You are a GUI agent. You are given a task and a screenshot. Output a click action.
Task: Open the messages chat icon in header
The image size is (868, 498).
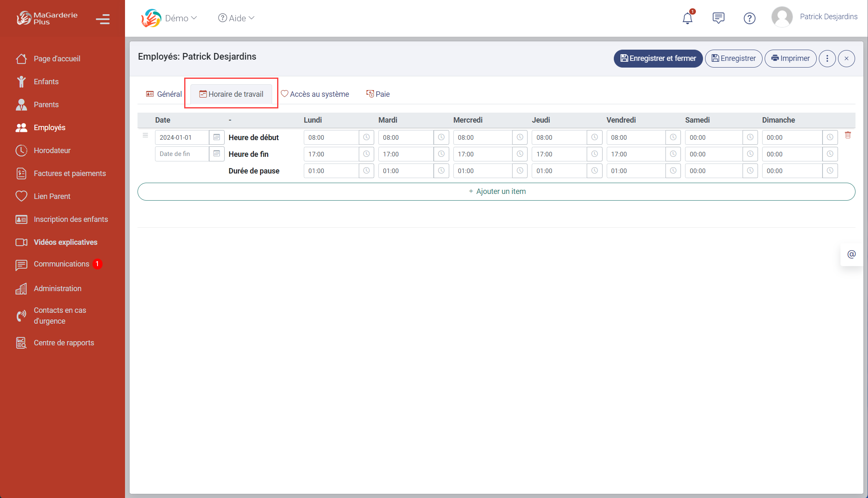(718, 18)
